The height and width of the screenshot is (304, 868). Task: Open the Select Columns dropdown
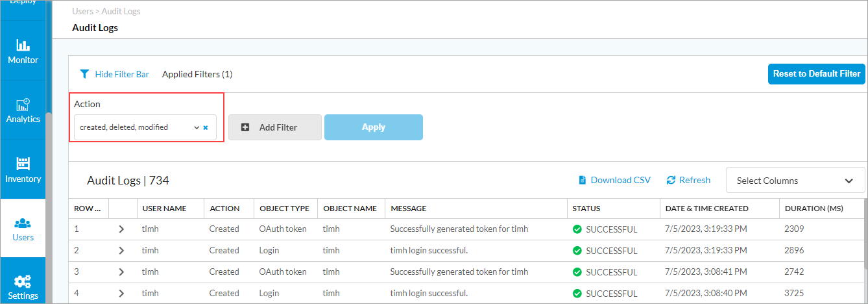(795, 181)
